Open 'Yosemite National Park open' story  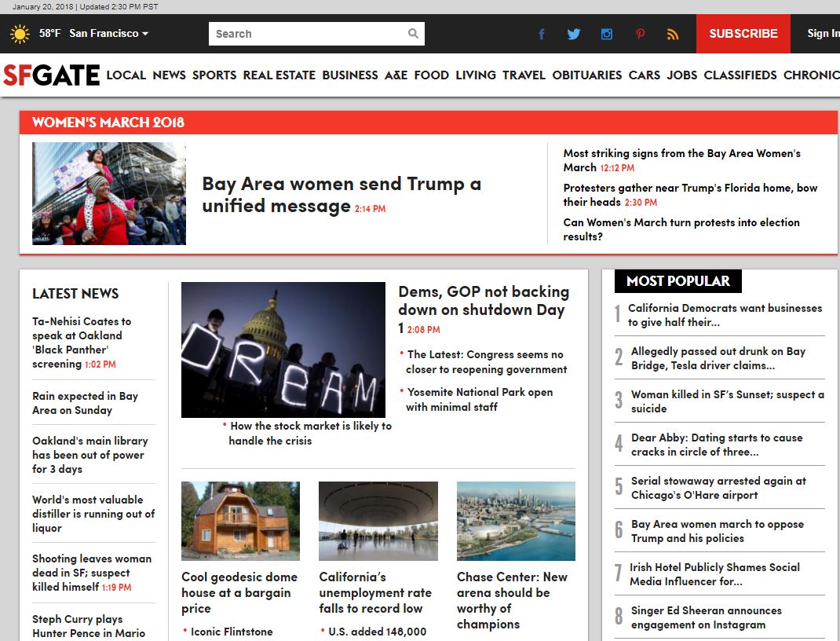(x=480, y=399)
